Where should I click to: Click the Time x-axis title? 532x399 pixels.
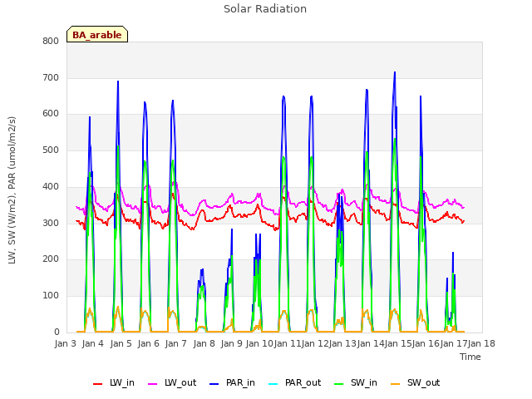click(x=470, y=357)
